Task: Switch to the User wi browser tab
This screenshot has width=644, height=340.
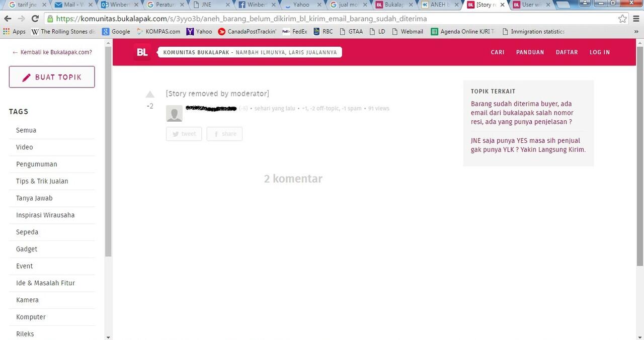Action: (532, 5)
